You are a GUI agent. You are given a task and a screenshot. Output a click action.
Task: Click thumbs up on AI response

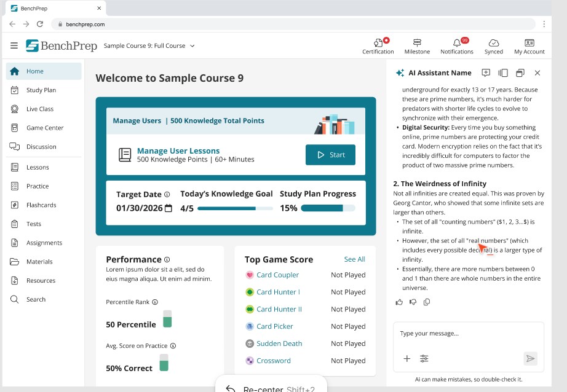pyautogui.click(x=400, y=302)
